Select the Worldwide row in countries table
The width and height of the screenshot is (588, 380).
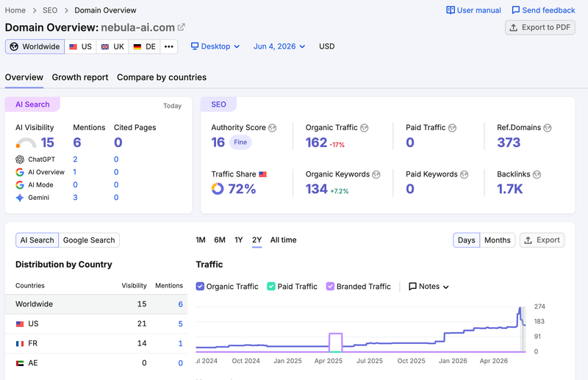pos(96,304)
